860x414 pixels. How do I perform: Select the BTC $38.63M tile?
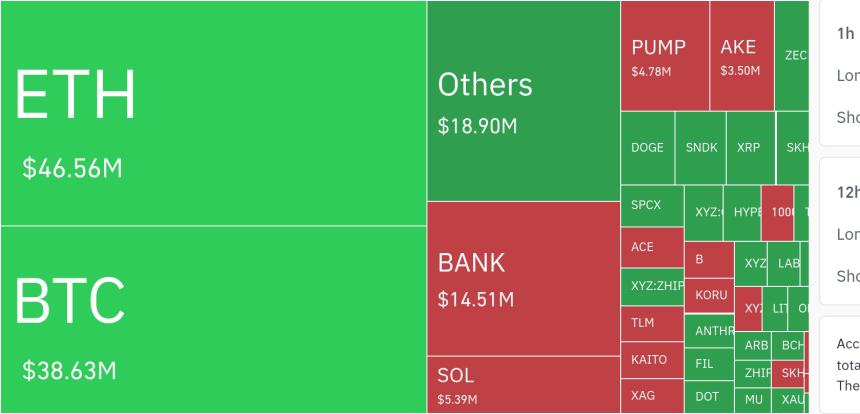(x=213, y=319)
